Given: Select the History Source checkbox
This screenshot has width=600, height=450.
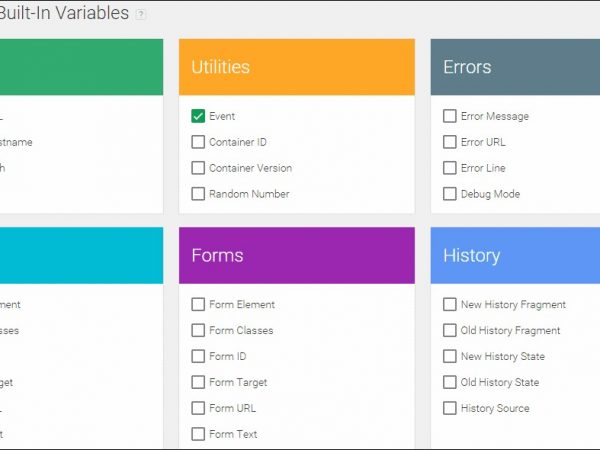Looking at the screenshot, I should [x=450, y=408].
